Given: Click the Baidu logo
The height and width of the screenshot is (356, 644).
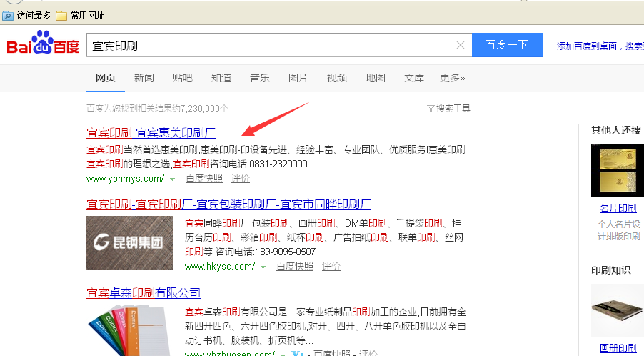Looking at the screenshot, I should pyautogui.click(x=43, y=42).
